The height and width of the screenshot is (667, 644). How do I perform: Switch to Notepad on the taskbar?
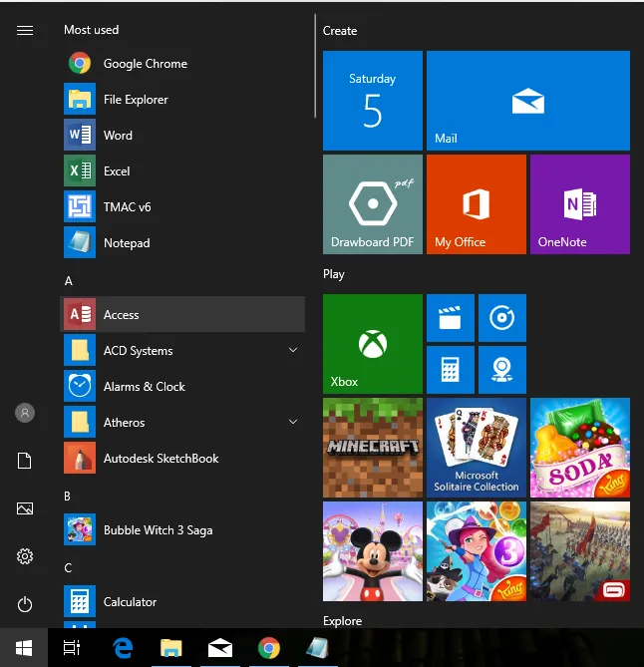[317, 648]
